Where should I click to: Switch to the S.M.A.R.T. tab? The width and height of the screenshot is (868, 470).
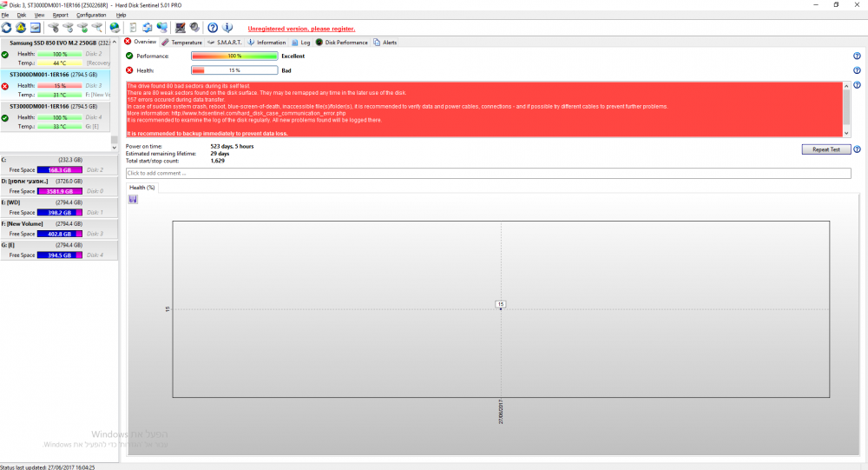[225, 42]
